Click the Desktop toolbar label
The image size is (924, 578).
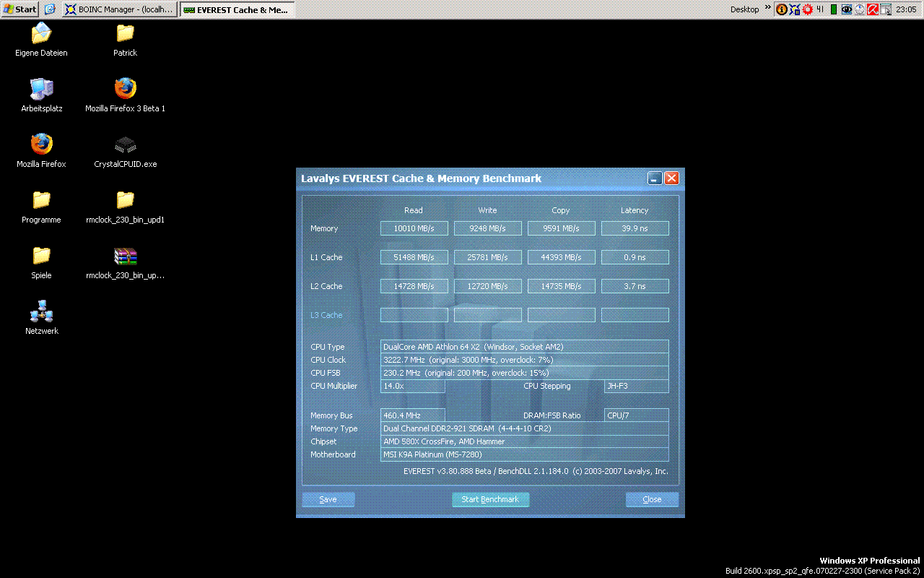(744, 9)
